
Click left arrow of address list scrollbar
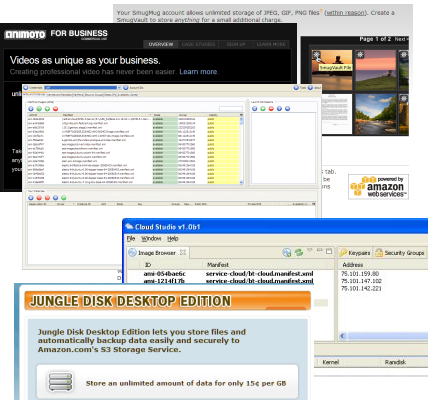click(342, 336)
